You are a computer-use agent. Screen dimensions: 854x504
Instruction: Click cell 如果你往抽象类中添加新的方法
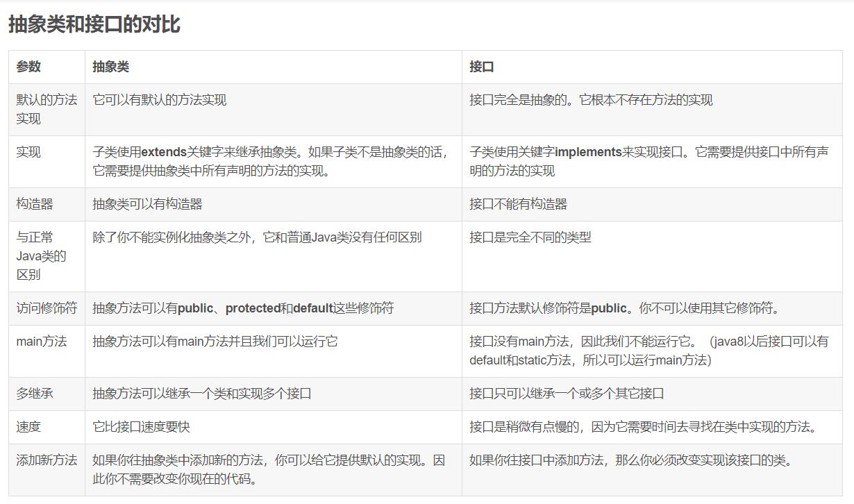tap(274, 470)
